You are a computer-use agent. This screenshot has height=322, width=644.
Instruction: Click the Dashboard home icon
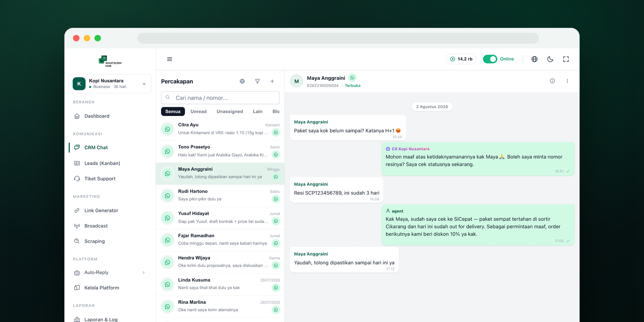[x=77, y=116]
